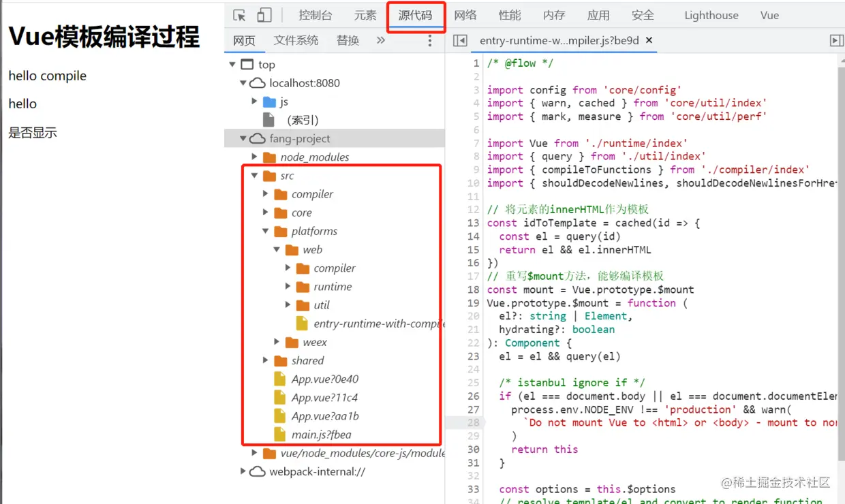Open the 内存 tab
Image resolution: width=845 pixels, height=504 pixels.
(554, 15)
